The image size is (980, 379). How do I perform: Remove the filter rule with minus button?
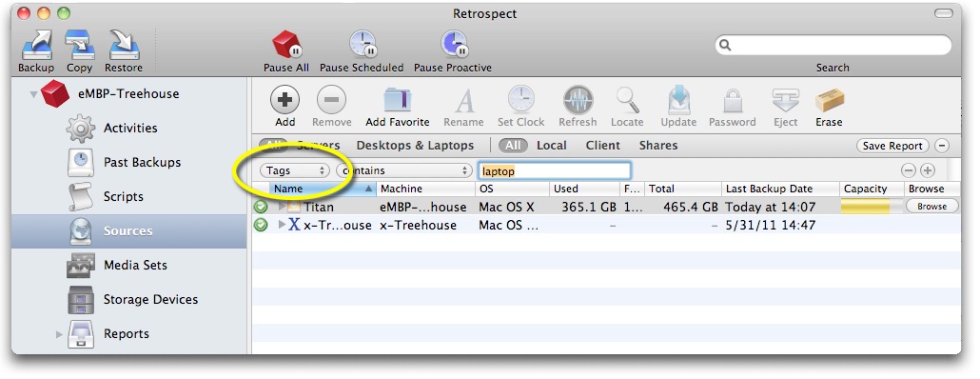(x=908, y=170)
